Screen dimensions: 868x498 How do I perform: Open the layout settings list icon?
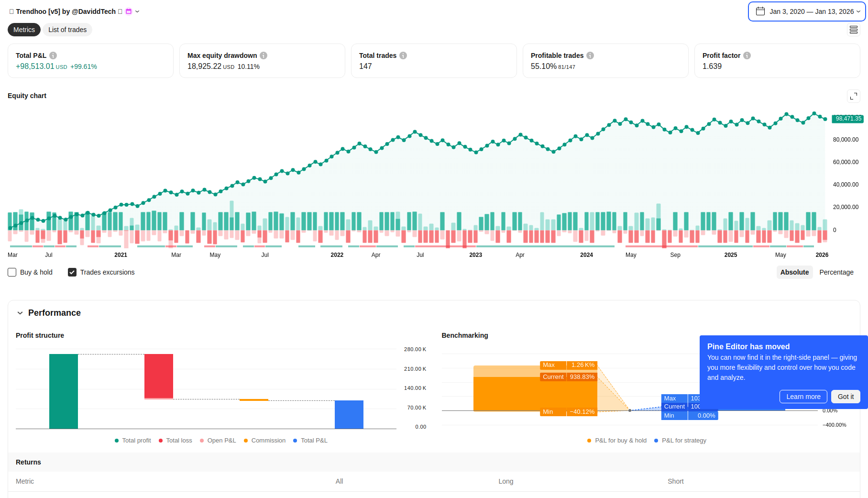click(x=853, y=30)
